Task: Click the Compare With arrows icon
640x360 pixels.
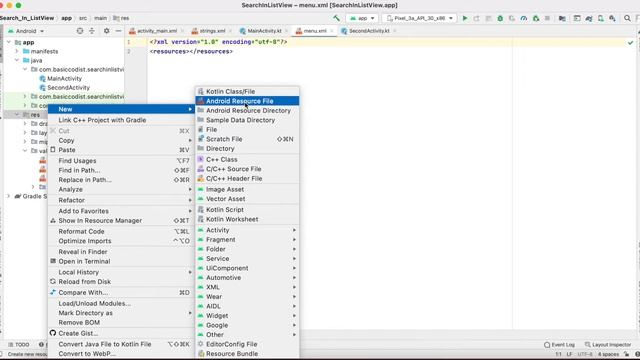Action: tap(53, 292)
